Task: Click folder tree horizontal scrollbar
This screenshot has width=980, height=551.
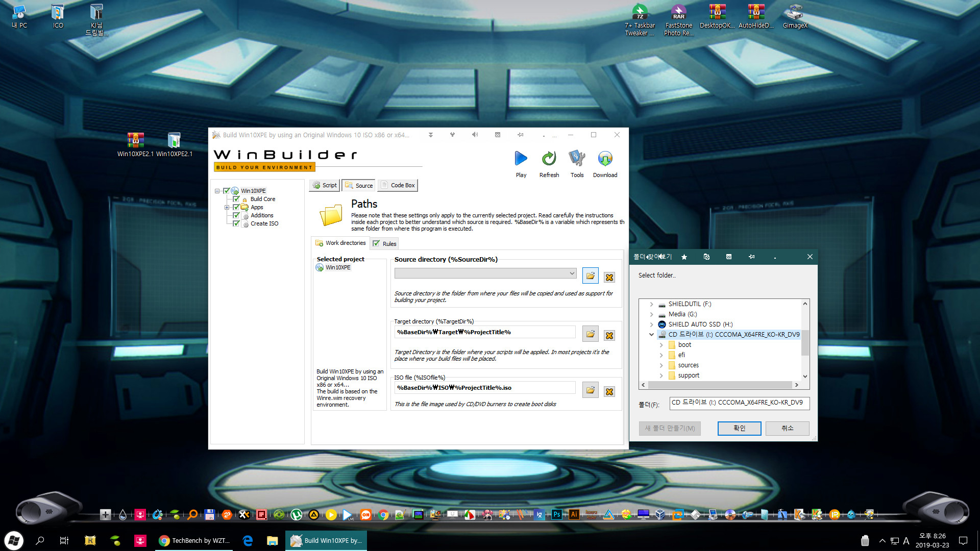Action: pyautogui.click(x=720, y=385)
